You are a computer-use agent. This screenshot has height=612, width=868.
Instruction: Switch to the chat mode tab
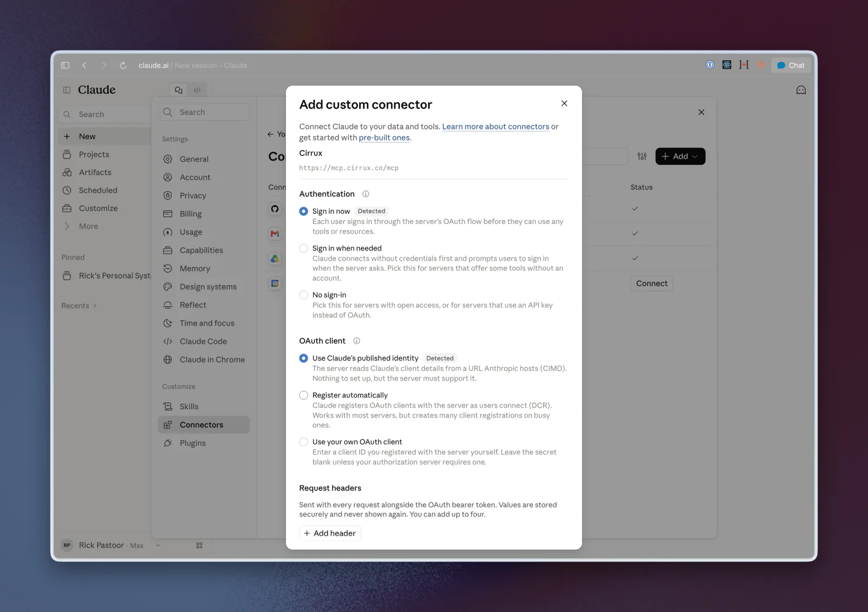click(x=178, y=90)
